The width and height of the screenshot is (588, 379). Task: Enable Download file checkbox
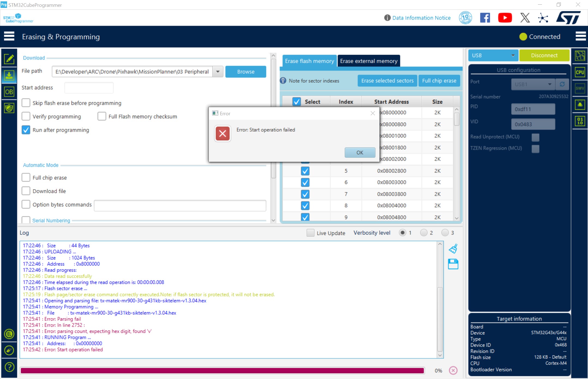click(x=26, y=191)
